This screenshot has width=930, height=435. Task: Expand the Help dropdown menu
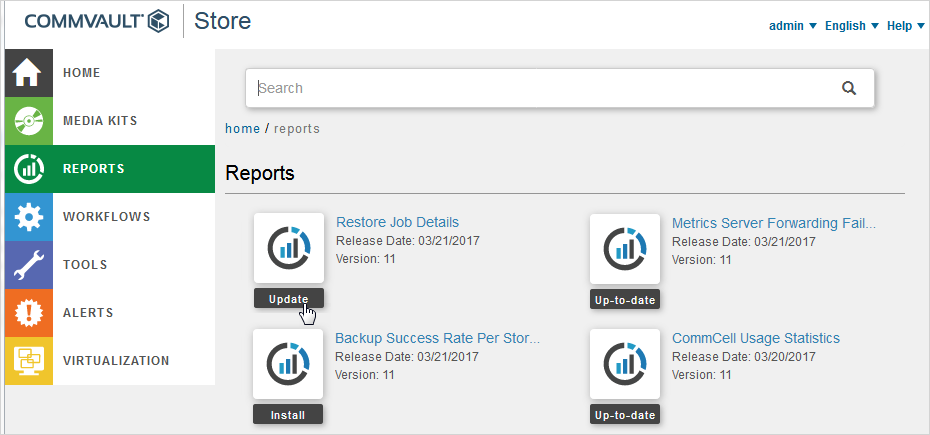coord(906,26)
